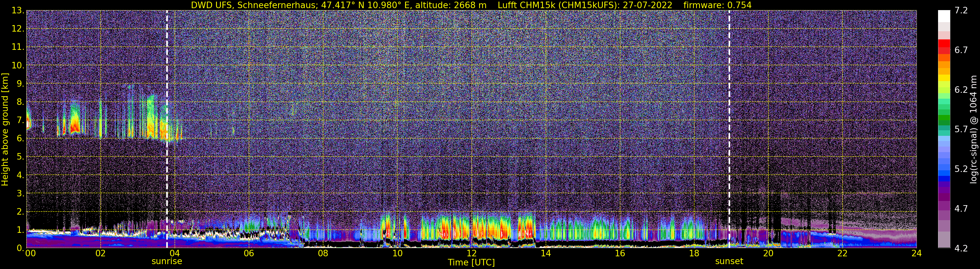Click the colorbar label 'log(rc-signal) @ 1064 nm'
The height and width of the screenshot is (269, 980).
coord(973,130)
